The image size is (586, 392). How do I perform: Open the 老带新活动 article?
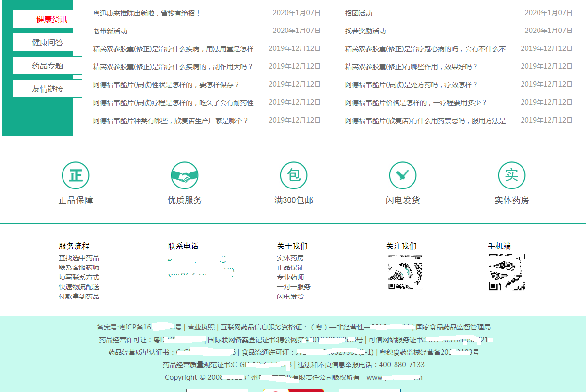pos(110,31)
